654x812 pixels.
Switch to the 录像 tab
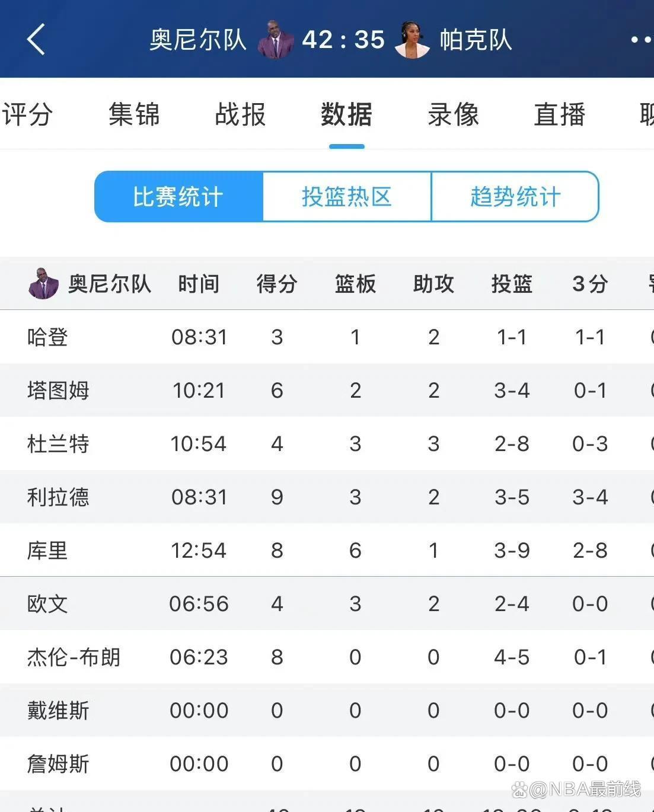pyautogui.click(x=453, y=115)
